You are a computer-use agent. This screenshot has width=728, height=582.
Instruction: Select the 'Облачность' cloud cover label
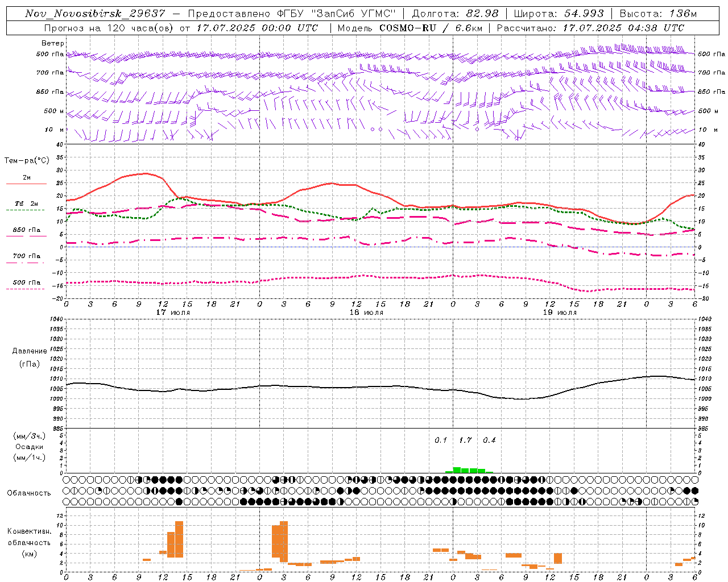click(29, 493)
